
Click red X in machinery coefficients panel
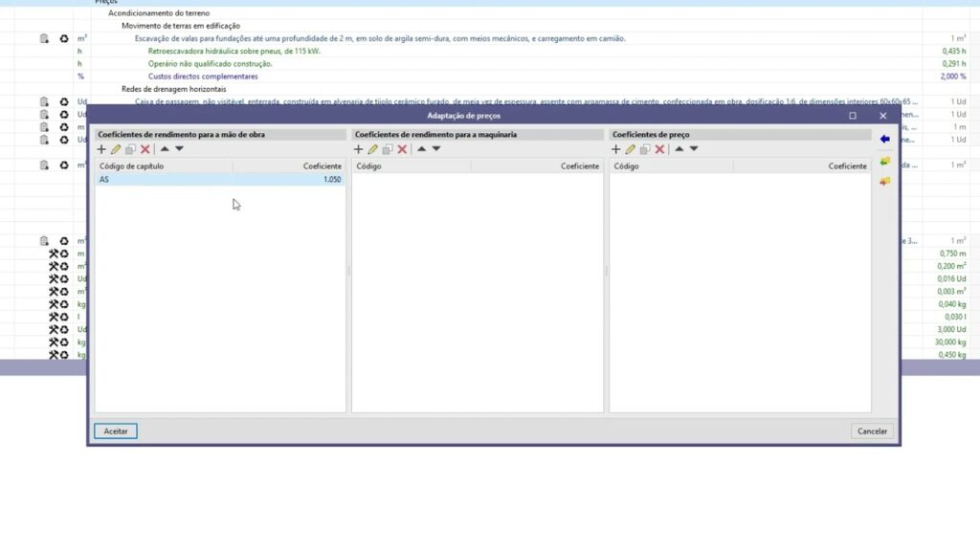(x=402, y=149)
